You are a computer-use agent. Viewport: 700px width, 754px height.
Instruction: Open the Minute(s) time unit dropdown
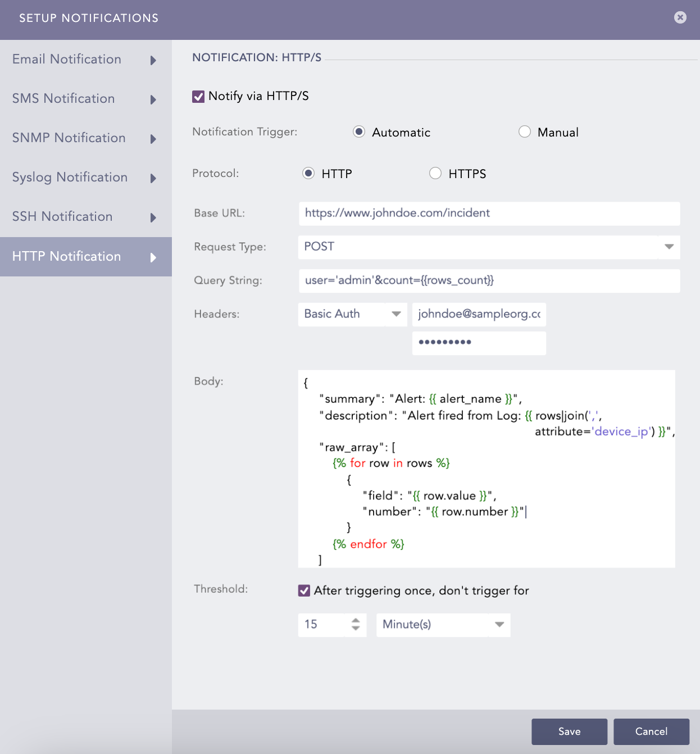(x=499, y=625)
